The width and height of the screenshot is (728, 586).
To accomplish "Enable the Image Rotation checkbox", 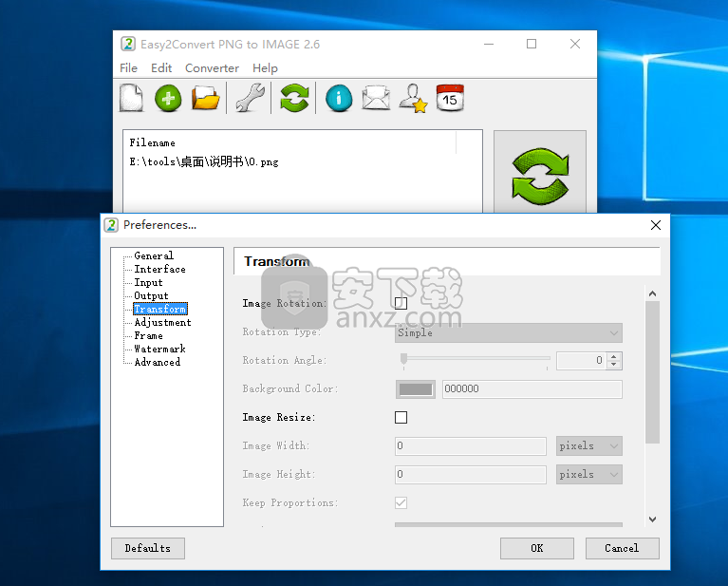I will click(401, 303).
